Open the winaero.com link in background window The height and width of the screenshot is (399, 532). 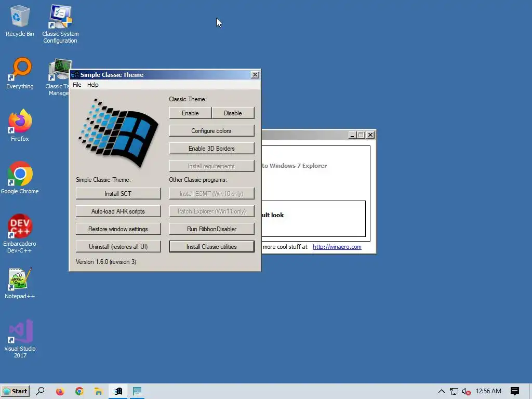click(337, 247)
